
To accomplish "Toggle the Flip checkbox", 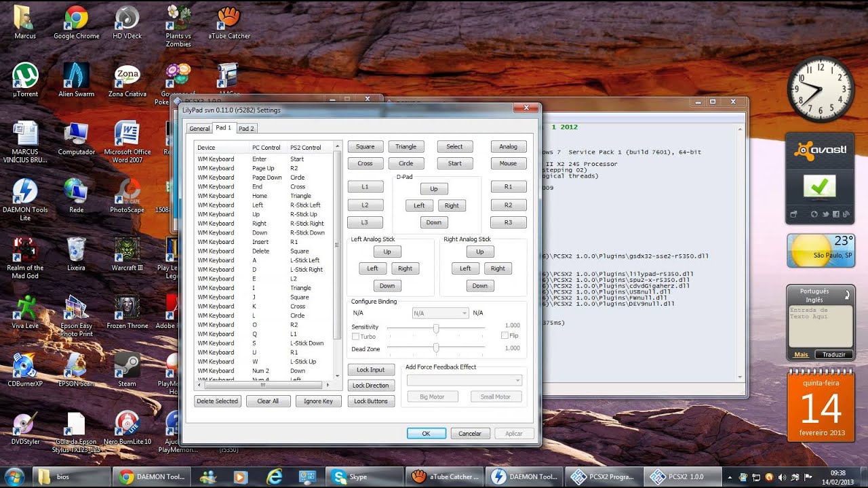I will 505,335.
